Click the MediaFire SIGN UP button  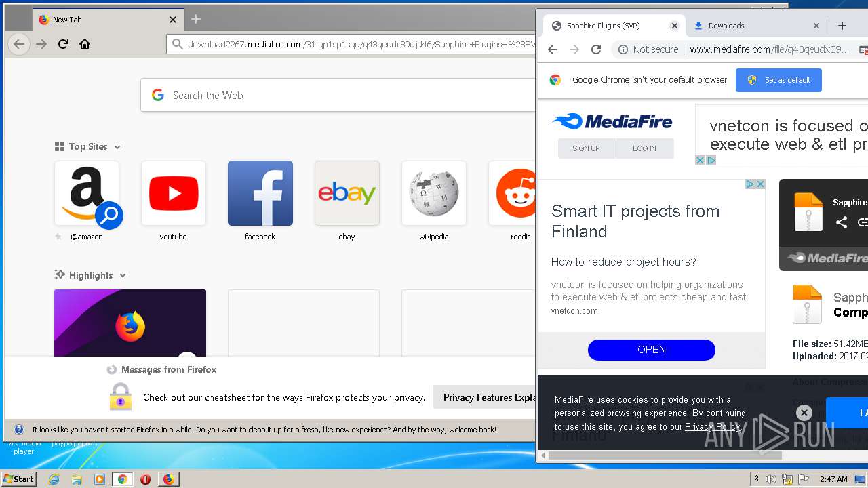(x=586, y=148)
